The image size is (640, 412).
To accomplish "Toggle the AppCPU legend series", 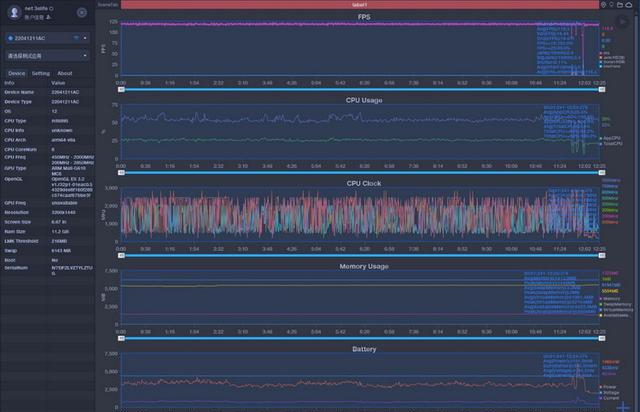I will point(611,138).
